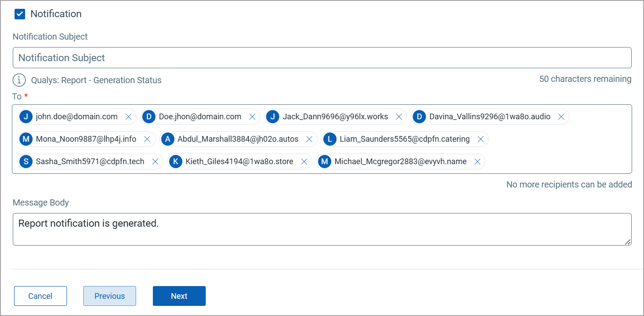Select the Michael_Mcgregor2883@evyvh.name address text
This screenshot has height=316, width=644.
[x=400, y=162]
